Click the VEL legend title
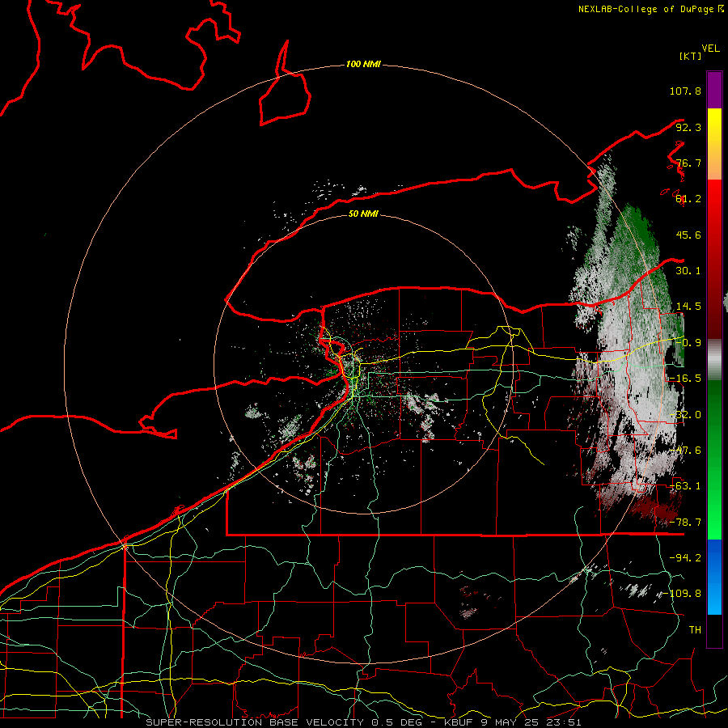728x728 pixels. 710,49
